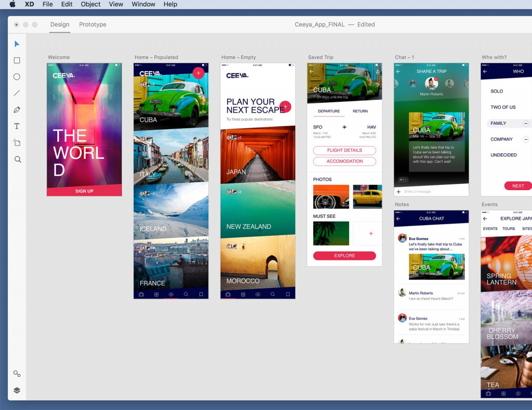This screenshot has width=532, height=410.
Task: Click the FLIGHT DETAILS button
Action: 344,151
